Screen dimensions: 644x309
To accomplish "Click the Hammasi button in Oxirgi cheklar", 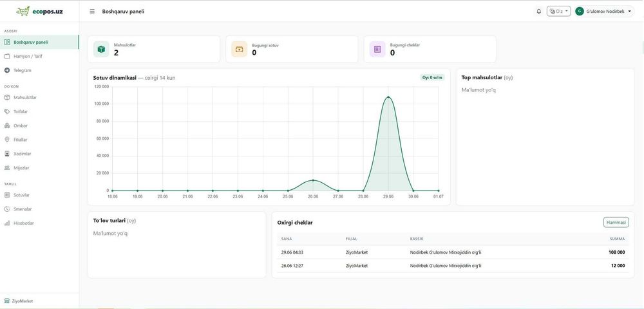I will tap(616, 222).
